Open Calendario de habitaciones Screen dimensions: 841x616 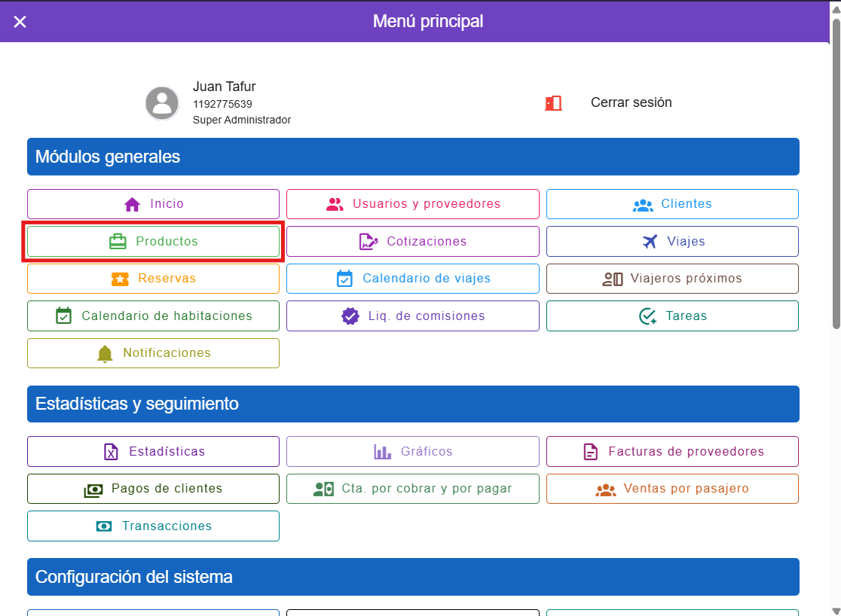pyautogui.click(x=153, y=316)
